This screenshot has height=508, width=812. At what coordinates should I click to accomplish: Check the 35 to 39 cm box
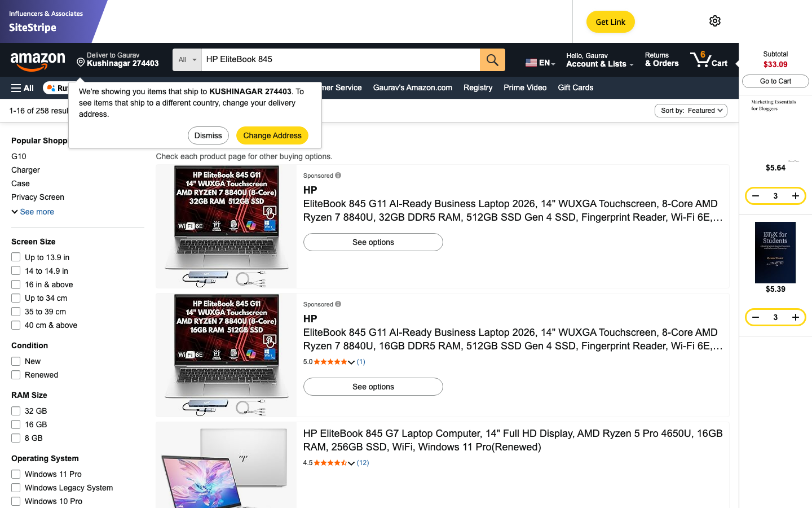16,312
